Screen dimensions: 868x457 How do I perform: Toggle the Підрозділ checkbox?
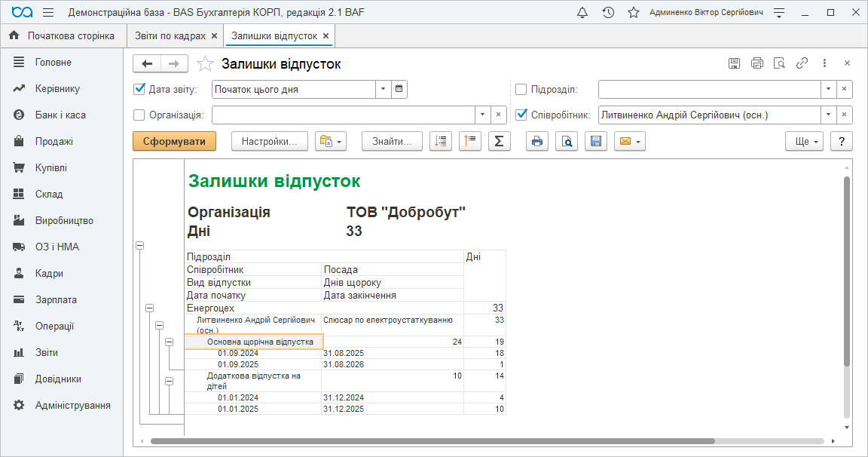coord(521,89)
